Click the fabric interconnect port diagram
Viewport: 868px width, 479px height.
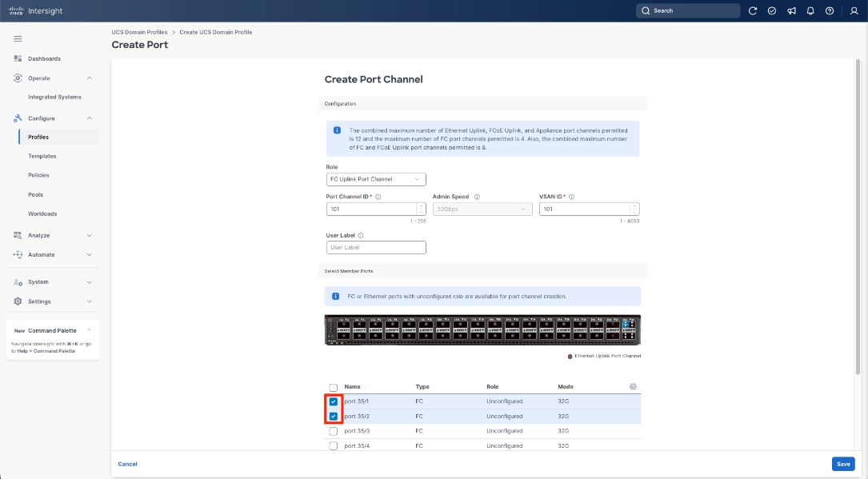[x=482, y=330]
